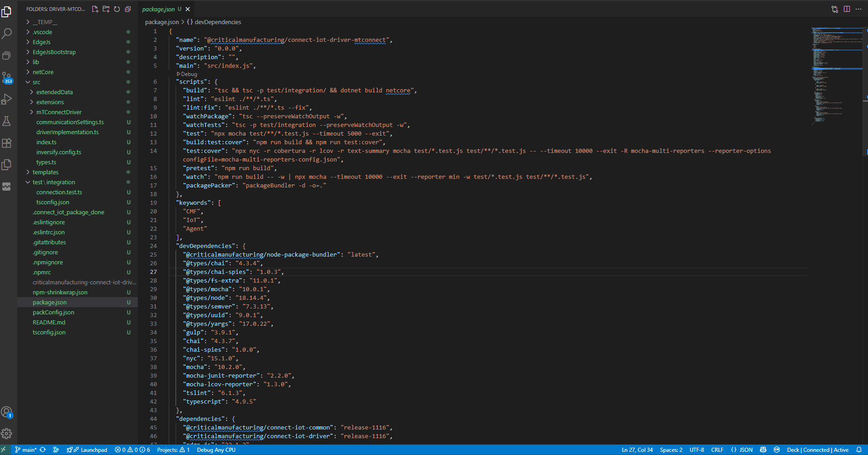Image resolution: width=868 pixels, height=455 pixels.
Task: Change UTF-8 file encoding
Action: click(696, 450)
